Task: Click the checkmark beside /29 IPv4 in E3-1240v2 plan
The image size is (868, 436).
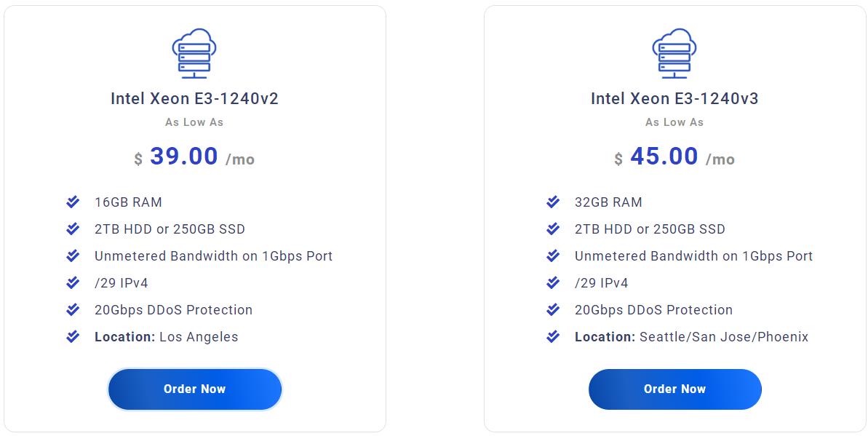Action: coord(73,283)
